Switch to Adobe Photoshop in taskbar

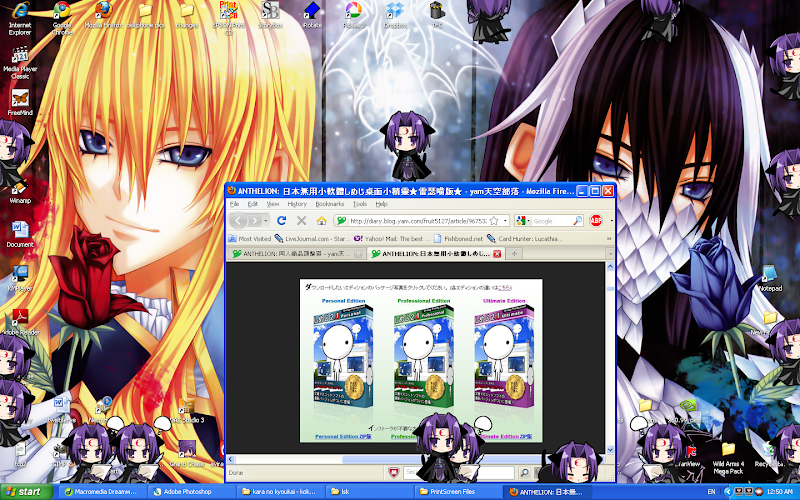pos(190,492)
